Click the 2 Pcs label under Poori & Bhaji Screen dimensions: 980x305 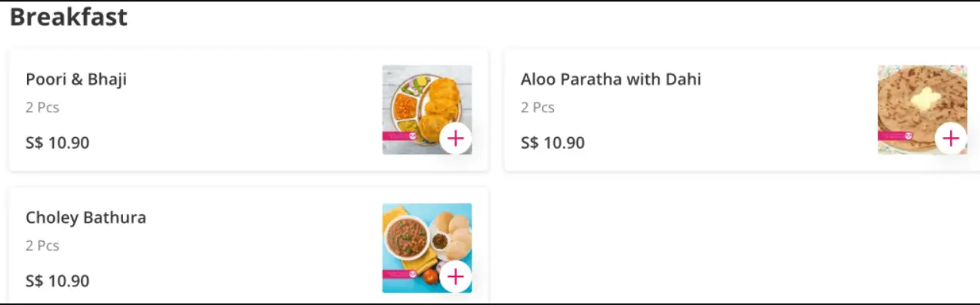(42, 108)
